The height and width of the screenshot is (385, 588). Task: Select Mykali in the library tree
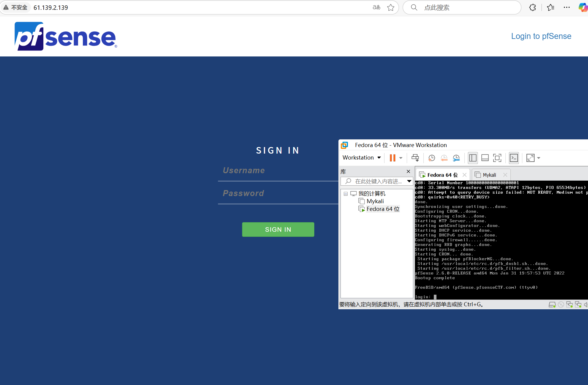(375, 201)
